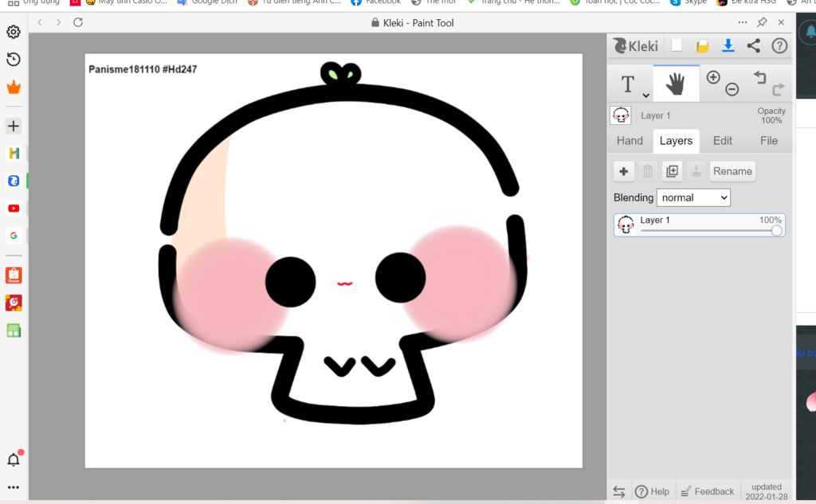Screen dimensions: 816x504
Task: Go back in the Kleki panel
Action: [40, 22]
